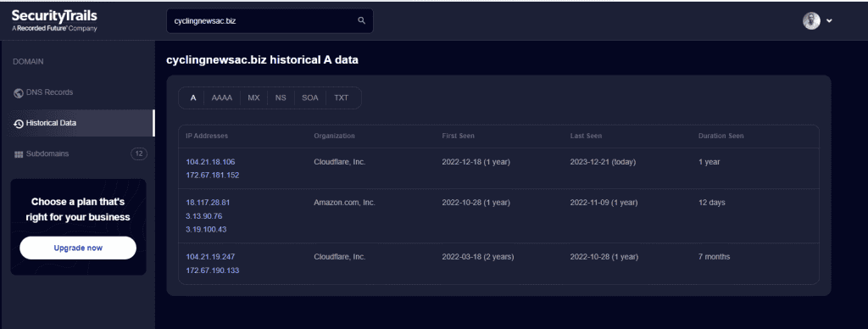Click the 1 year duration cell
Screen dimensions: 868x329
[709, 162]
